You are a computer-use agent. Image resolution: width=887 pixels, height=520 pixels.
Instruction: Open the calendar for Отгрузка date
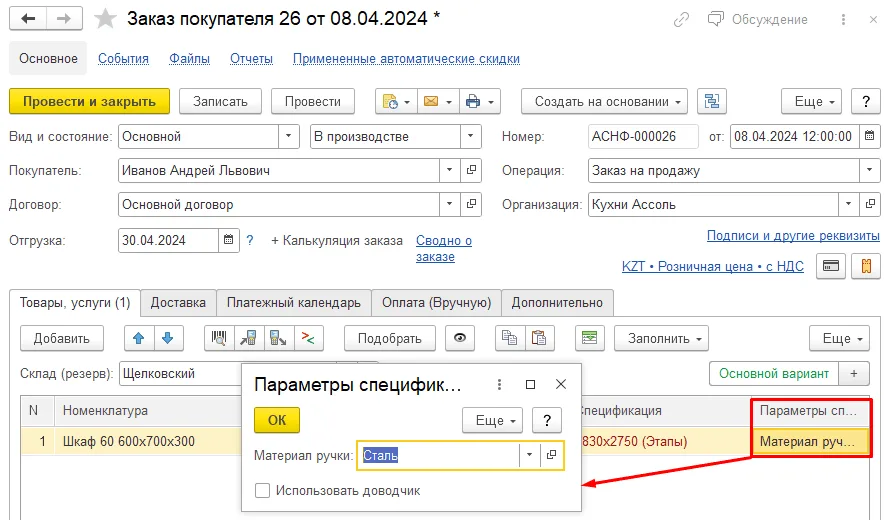(229, 240)
